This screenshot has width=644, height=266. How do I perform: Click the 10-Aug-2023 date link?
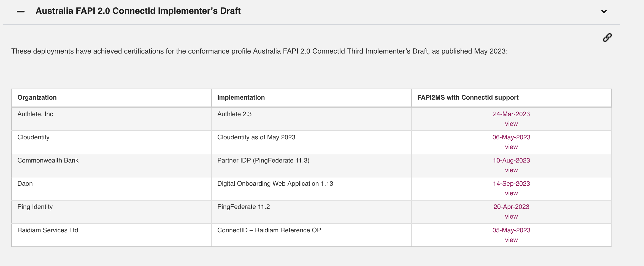[x=511, y=160]
